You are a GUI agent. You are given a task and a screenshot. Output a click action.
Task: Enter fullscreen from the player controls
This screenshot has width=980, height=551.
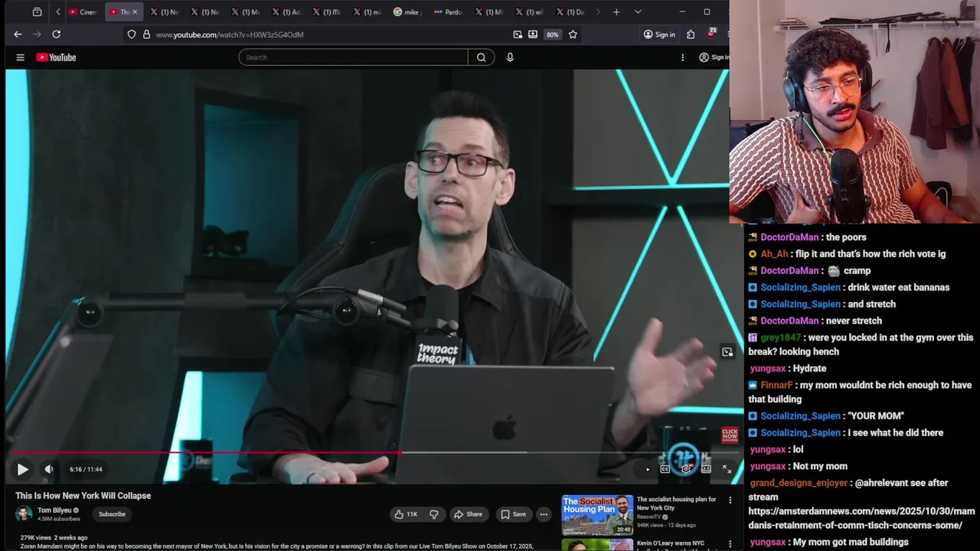[x=727, y=469]
